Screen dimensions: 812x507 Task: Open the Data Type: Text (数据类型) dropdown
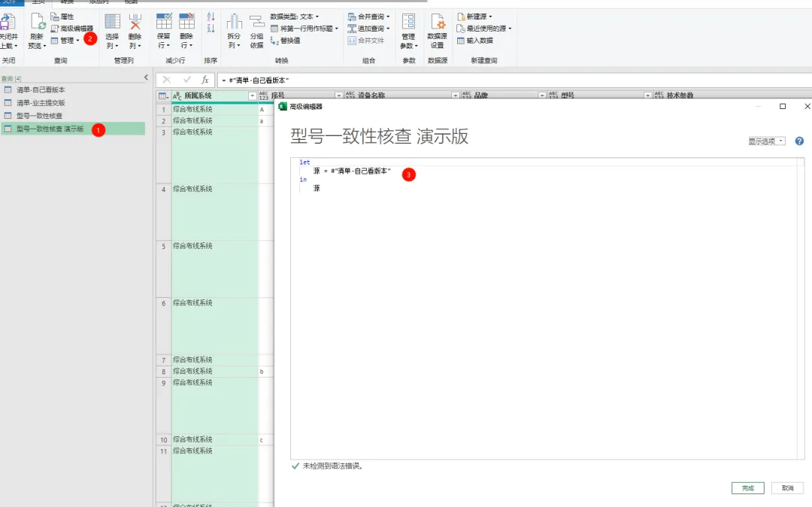(x=295, y=17)
